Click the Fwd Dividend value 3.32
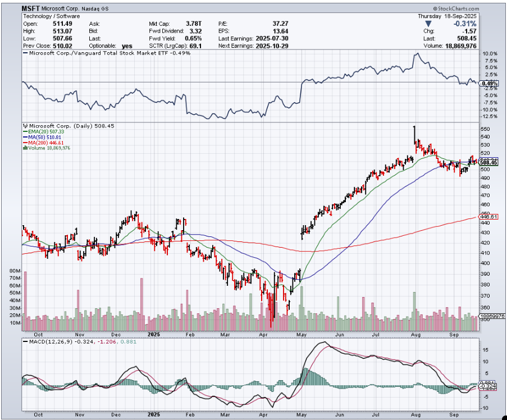This screenshot has width=507, height=420. [195, 31]
